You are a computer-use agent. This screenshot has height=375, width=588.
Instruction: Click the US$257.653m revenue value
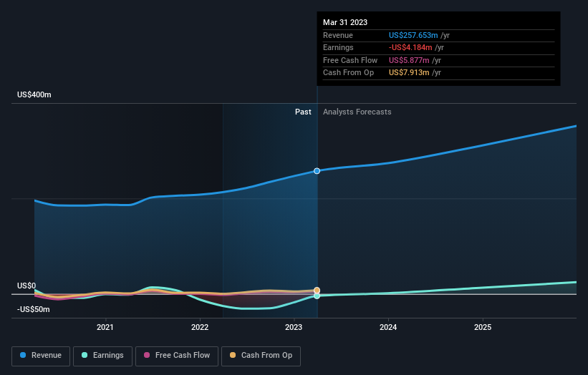click(413, 35)
